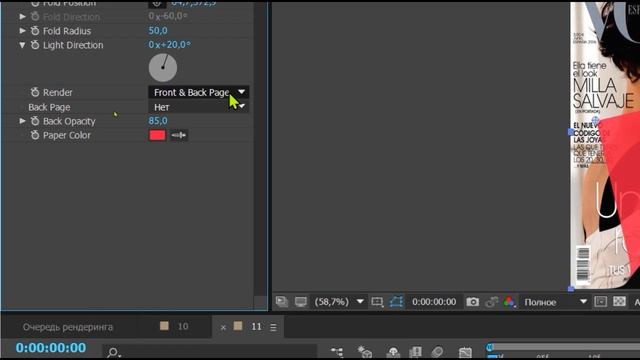Click the time navigator start handle

pos(490,347)
